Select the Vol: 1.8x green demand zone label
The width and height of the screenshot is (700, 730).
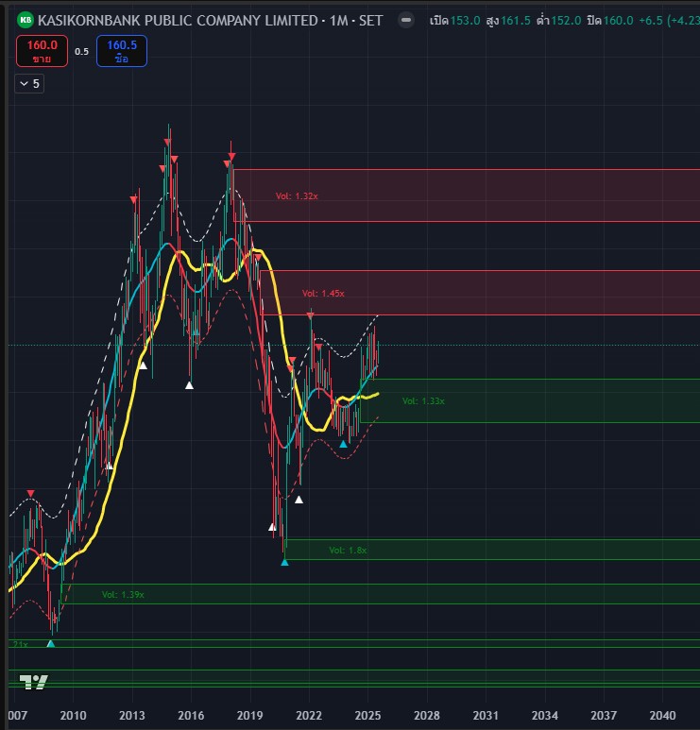click(x=348, y=551)
